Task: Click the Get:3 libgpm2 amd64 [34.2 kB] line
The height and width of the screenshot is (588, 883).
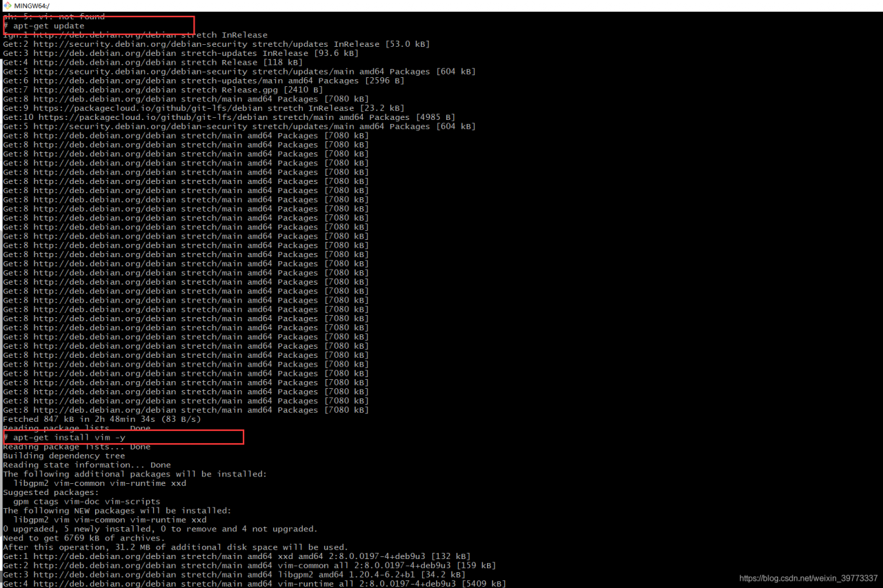Action: click(x=234, y=575)
